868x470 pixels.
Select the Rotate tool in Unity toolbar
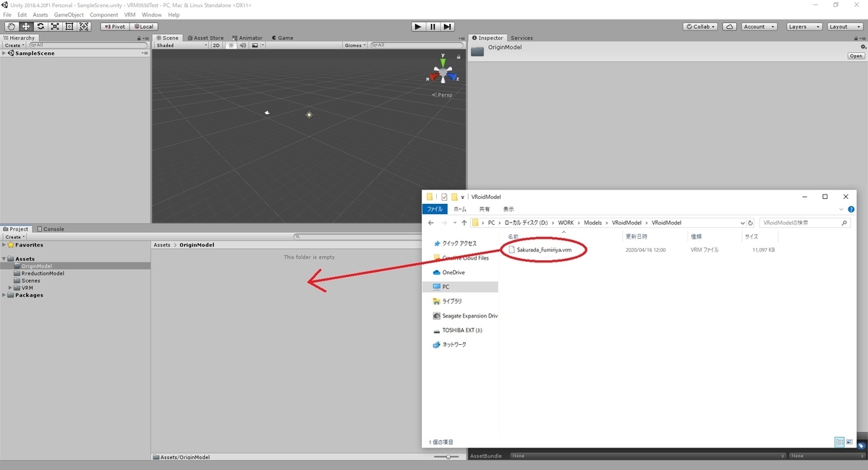point(40,27)
